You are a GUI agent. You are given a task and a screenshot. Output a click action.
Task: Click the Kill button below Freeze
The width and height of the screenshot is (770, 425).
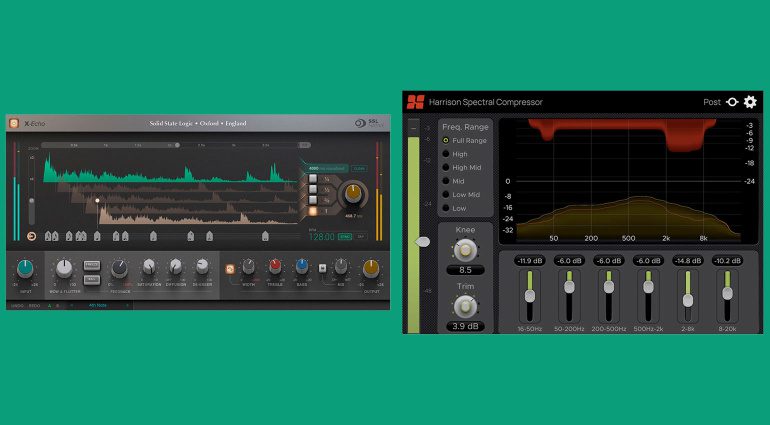pyautogui.click(x=92, y=280)
